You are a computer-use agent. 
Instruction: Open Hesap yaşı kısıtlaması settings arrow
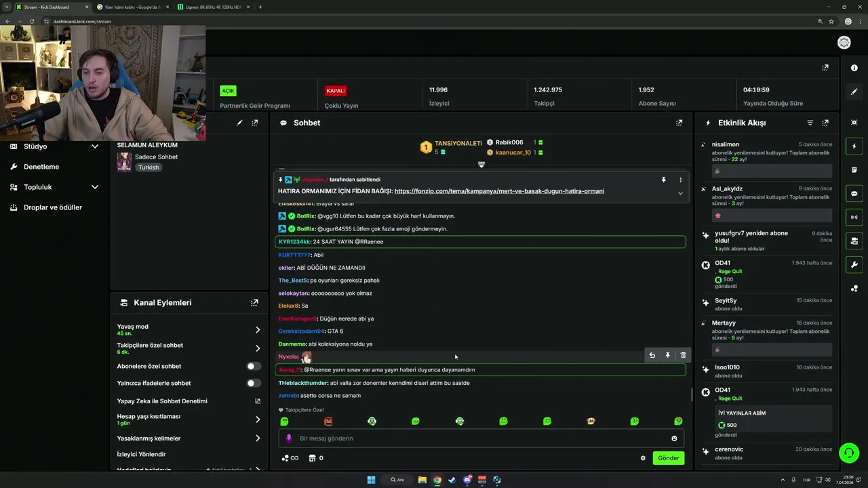[x=258, y=420]
